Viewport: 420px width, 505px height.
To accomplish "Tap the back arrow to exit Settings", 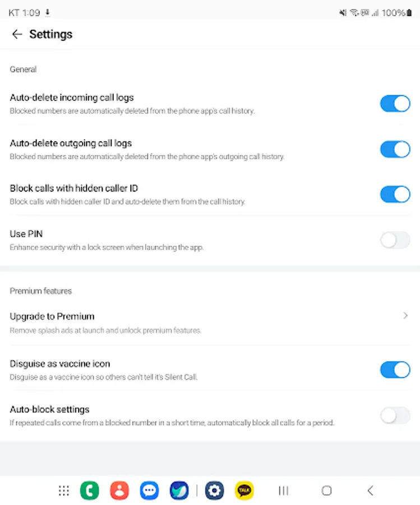I will click(17, 34).
